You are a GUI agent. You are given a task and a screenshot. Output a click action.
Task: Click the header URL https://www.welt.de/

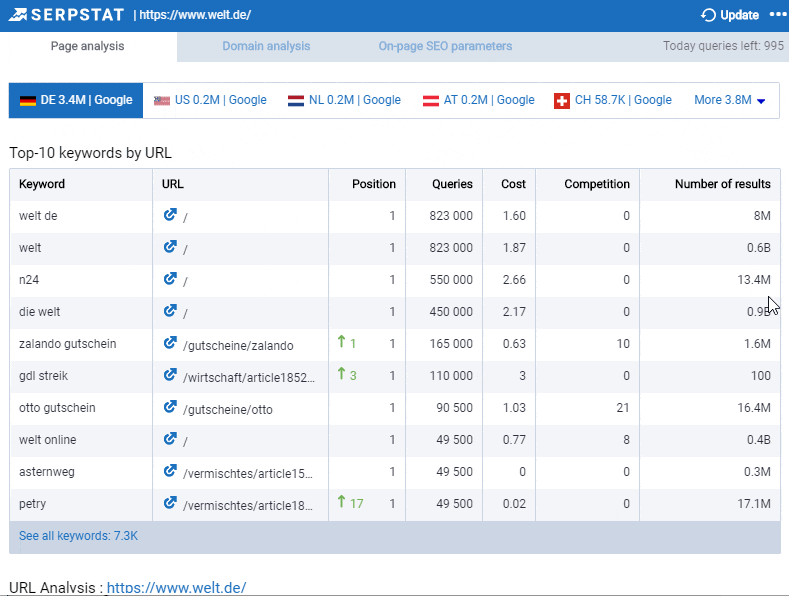tap(195, 15)
